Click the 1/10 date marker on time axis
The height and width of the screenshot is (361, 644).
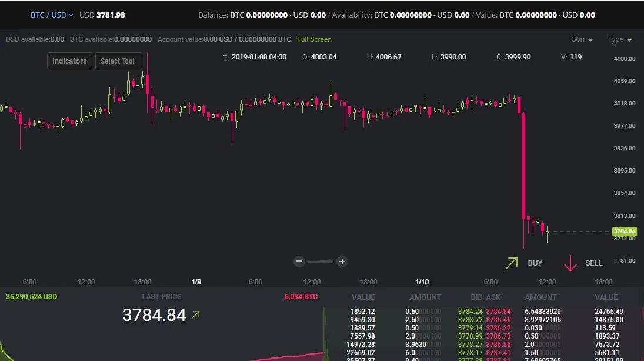422,282
